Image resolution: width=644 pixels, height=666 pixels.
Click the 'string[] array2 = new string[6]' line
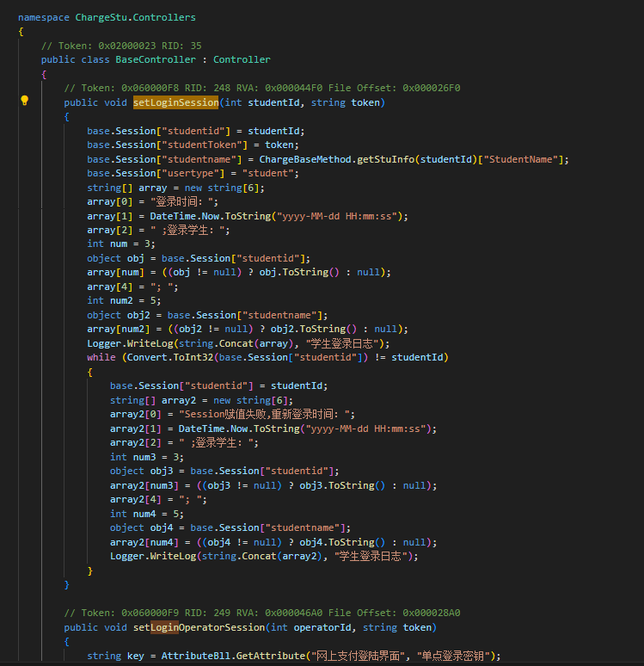point(201,400)
